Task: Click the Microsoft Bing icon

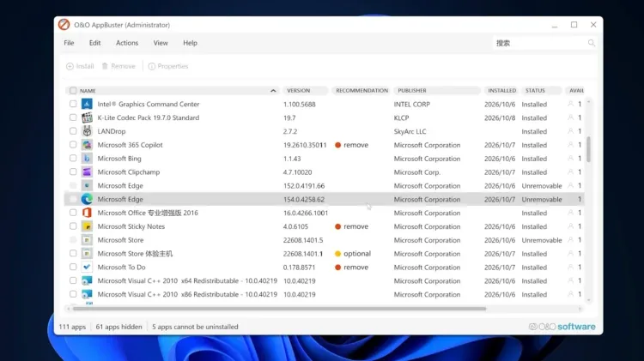Action: (x=87, y=159)
